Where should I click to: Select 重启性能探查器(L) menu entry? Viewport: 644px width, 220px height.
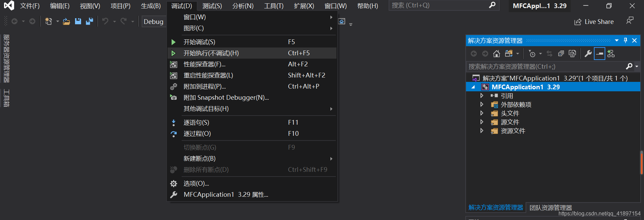tap(252, 75)
